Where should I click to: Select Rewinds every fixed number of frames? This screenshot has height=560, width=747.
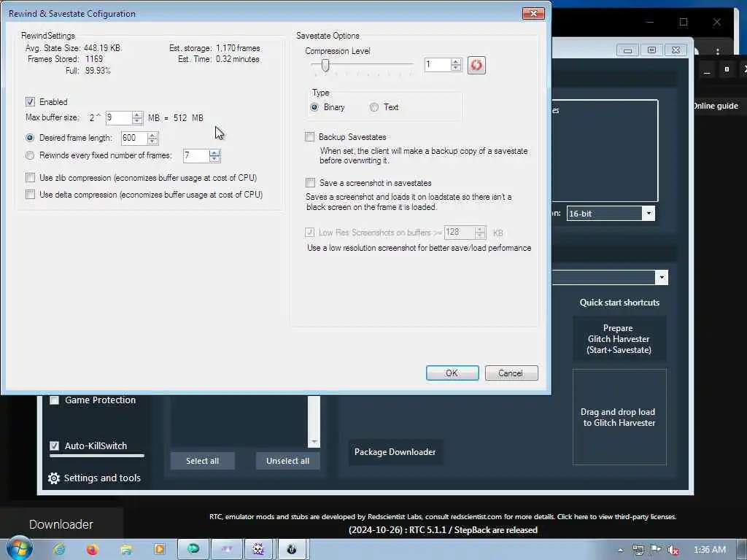[x=30, y=155]
